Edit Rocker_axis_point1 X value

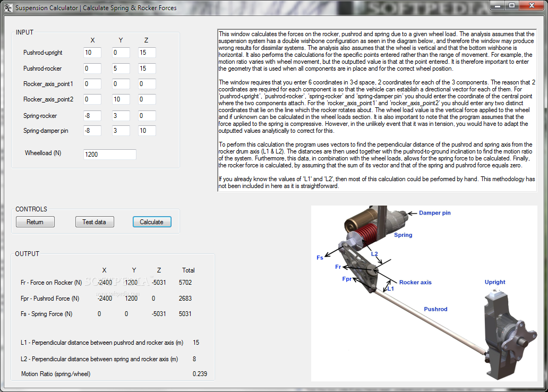coord(92,83)
